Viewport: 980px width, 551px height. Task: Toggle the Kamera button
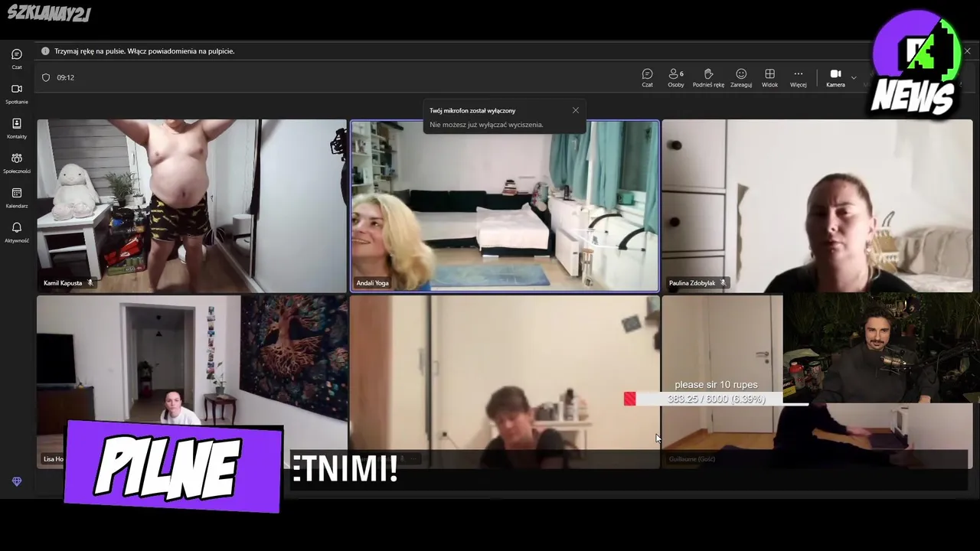[x=835, y=77]
